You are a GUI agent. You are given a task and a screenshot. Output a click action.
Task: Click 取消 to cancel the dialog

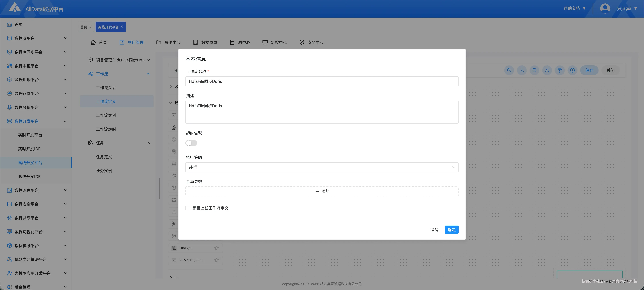coord(434,230)
